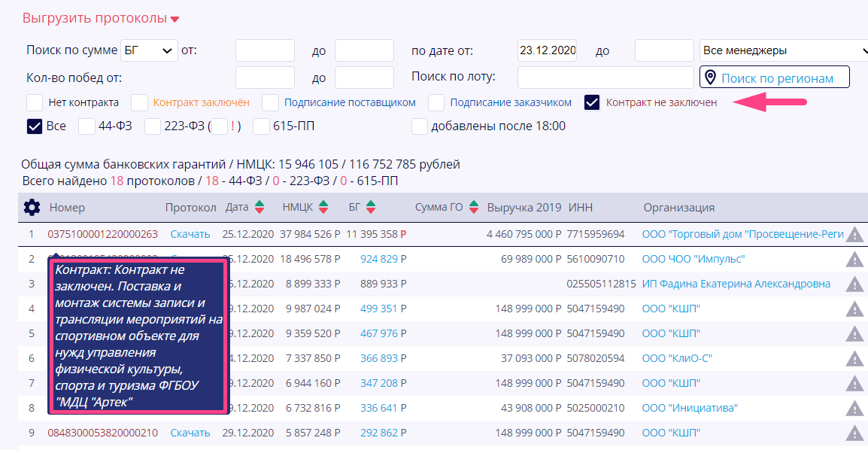Open organization ООО "Инициатива"
868x450 pixels.
coord(689,408)
